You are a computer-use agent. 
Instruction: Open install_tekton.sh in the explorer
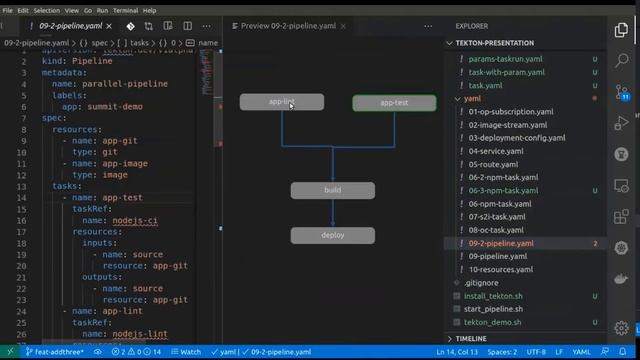coord(493,296)
